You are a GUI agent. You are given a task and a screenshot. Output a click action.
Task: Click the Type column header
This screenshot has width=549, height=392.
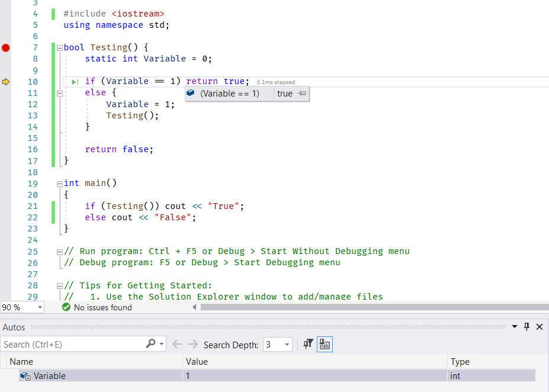click(492, 362)
